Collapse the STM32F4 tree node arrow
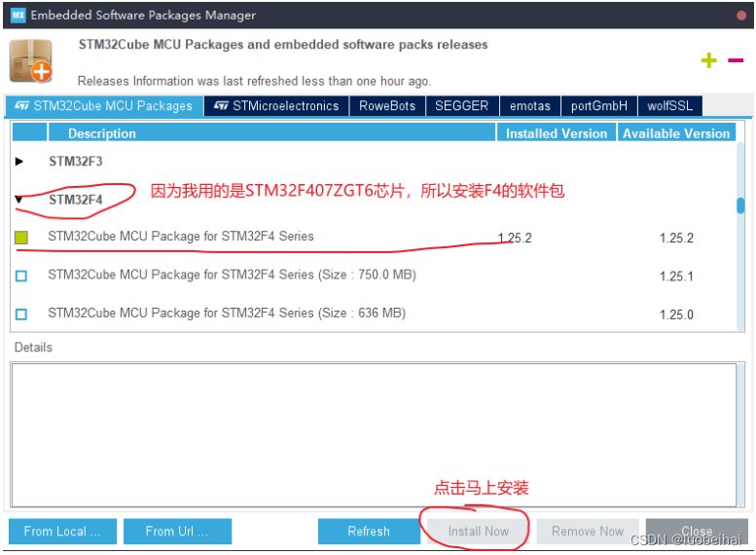Image resolution: width=756 pixels, height=555 pixels. (19, 200)
